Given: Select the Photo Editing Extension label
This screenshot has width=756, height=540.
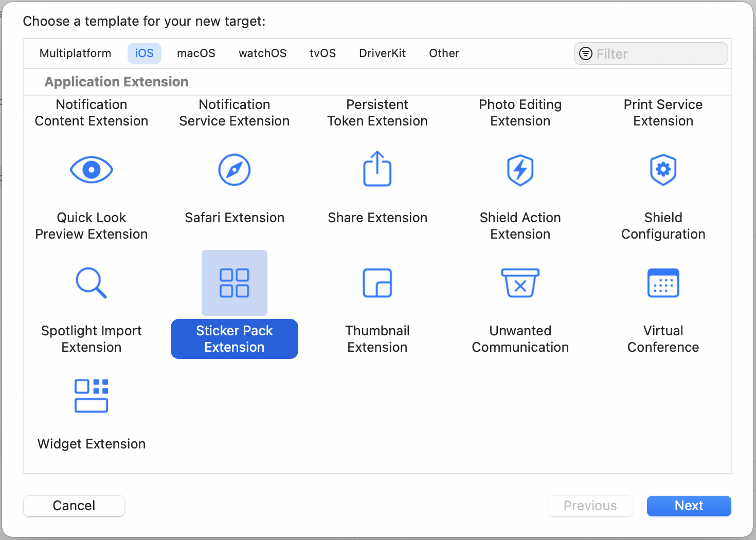Looking at the screenshot, I should 520,113.
